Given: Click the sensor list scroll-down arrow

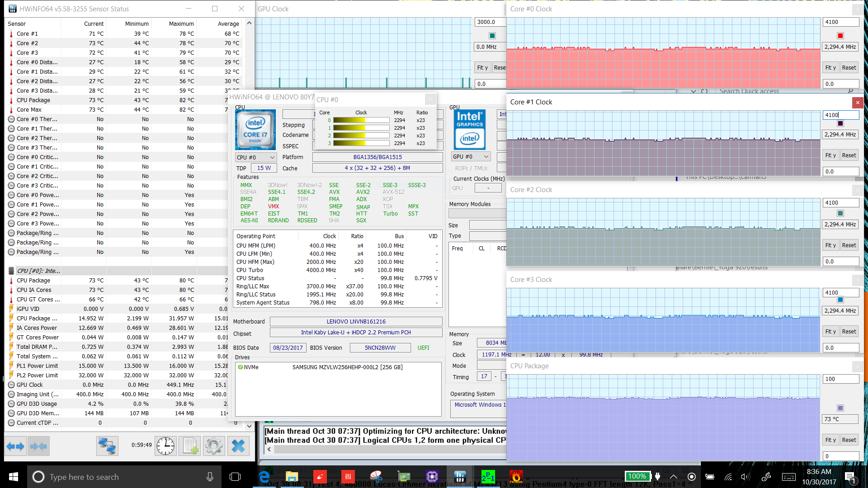Looking at the screenshot, I should pos(249,426).
